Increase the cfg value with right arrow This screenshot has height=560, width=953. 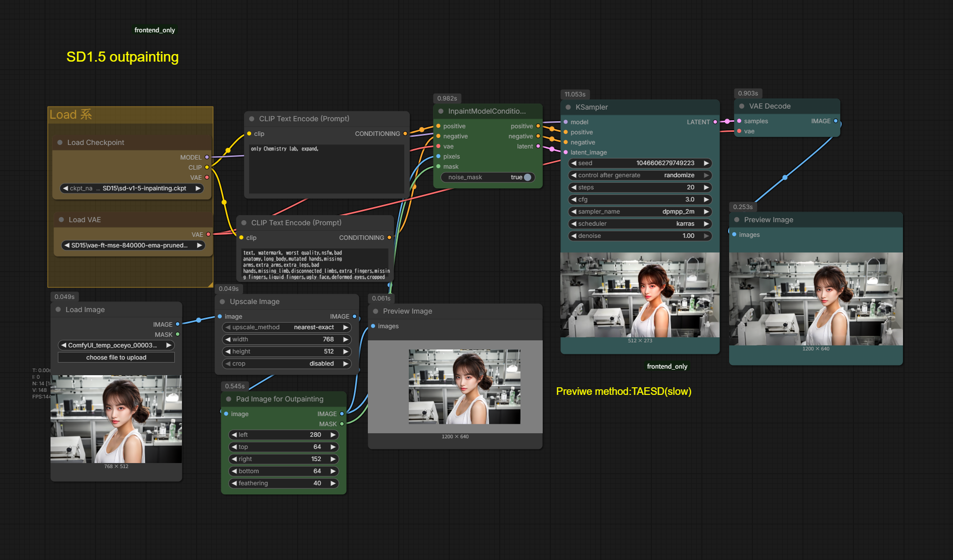[706, 199]
